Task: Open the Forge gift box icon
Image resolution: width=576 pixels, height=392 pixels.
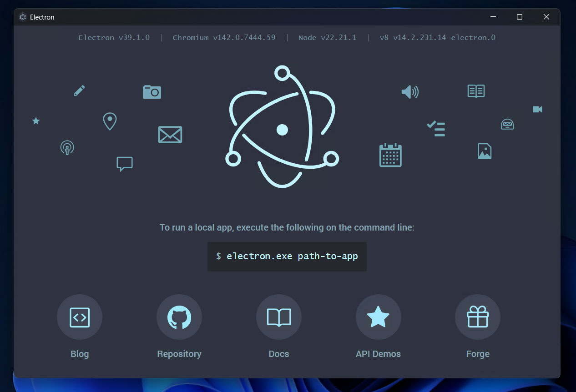Action: coord(478,317)
